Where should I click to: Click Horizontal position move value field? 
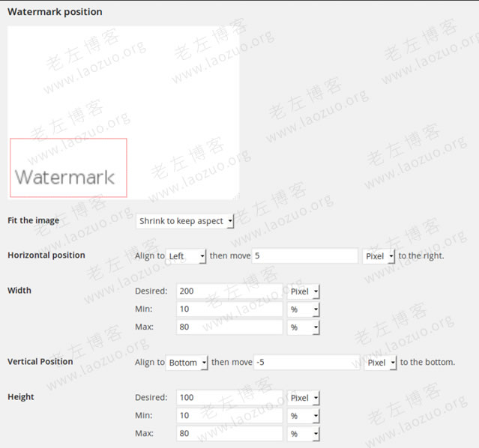coord(304,256)
